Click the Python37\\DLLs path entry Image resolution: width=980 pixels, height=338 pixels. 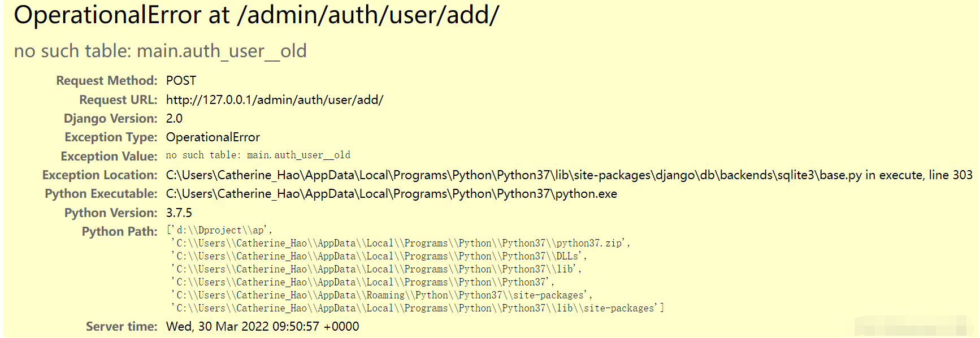coord(379,256)
